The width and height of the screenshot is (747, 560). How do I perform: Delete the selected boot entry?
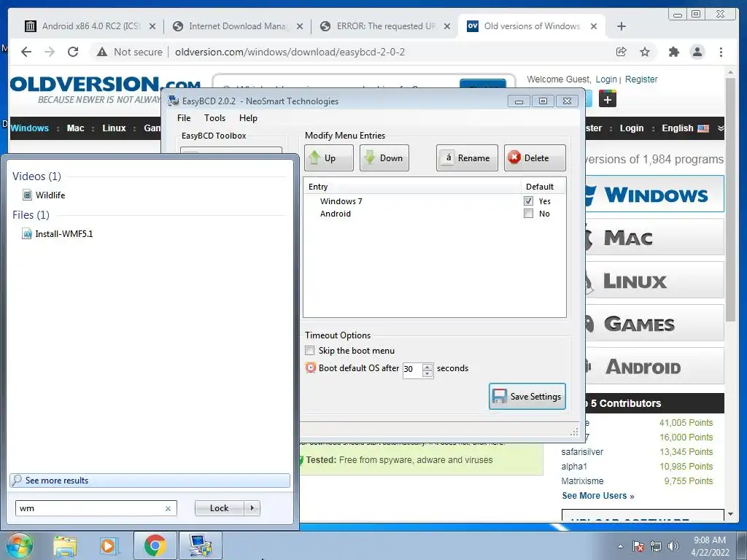535,157
